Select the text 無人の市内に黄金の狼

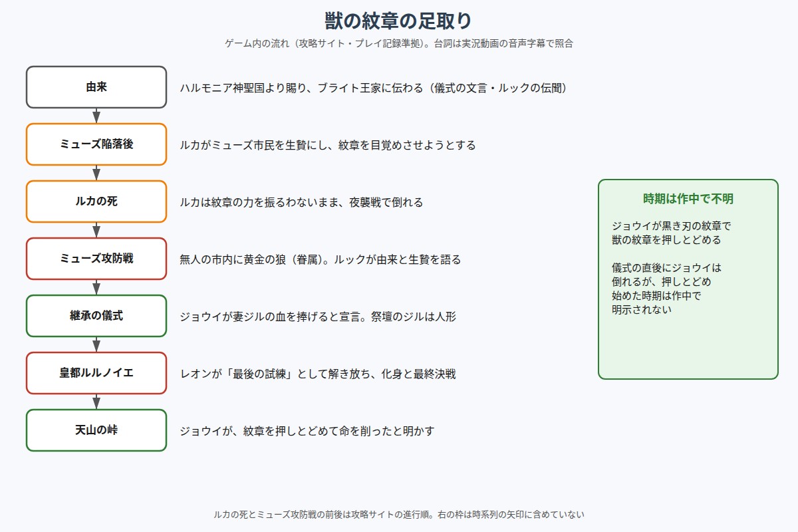[x=321, y=259]
